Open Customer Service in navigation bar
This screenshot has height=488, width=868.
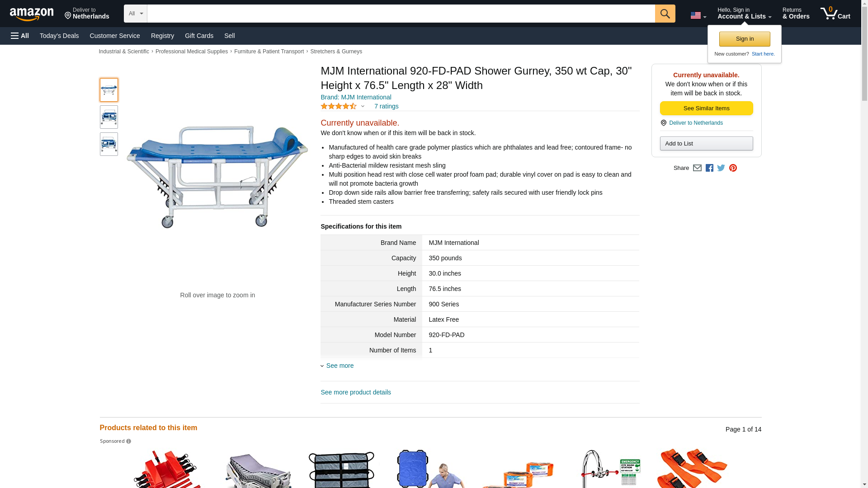point(115,36)
